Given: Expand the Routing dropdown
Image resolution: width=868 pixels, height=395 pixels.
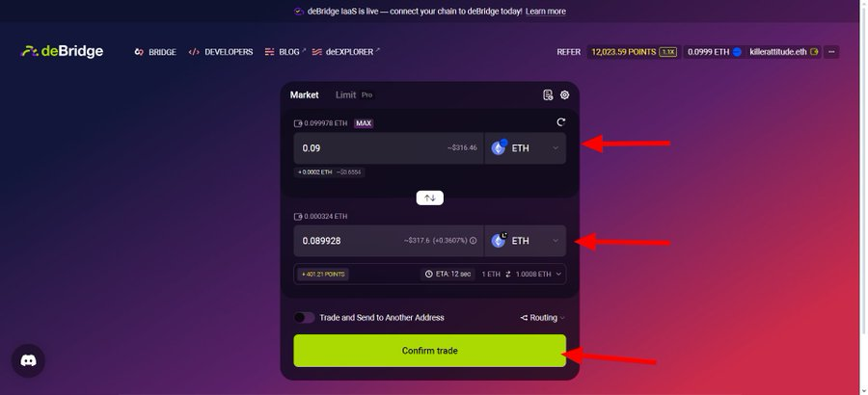Looking at the screenshot, I should tap(542, 318).
